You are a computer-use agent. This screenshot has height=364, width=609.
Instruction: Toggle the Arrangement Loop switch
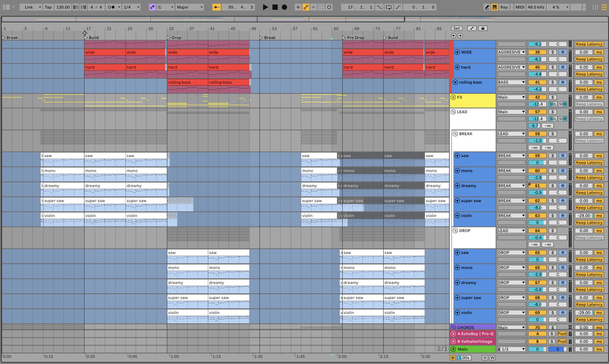coord(389,7)
